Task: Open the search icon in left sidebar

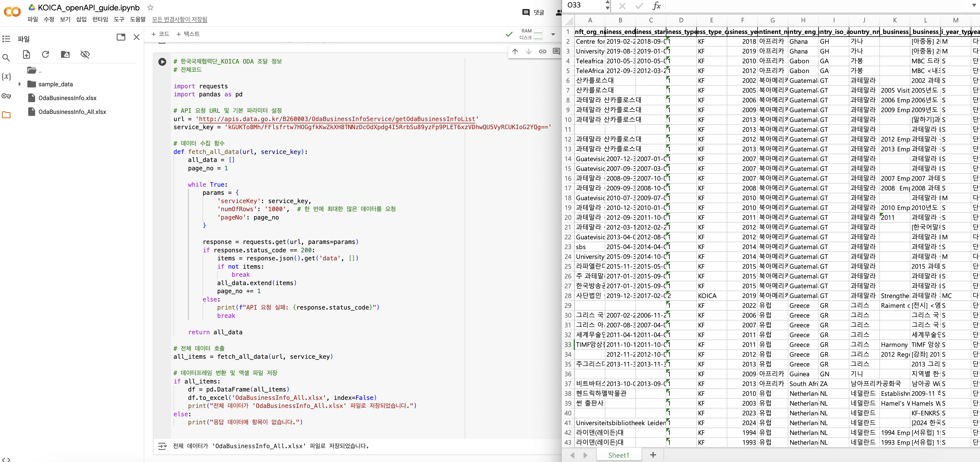Action: tap(6, 58)
